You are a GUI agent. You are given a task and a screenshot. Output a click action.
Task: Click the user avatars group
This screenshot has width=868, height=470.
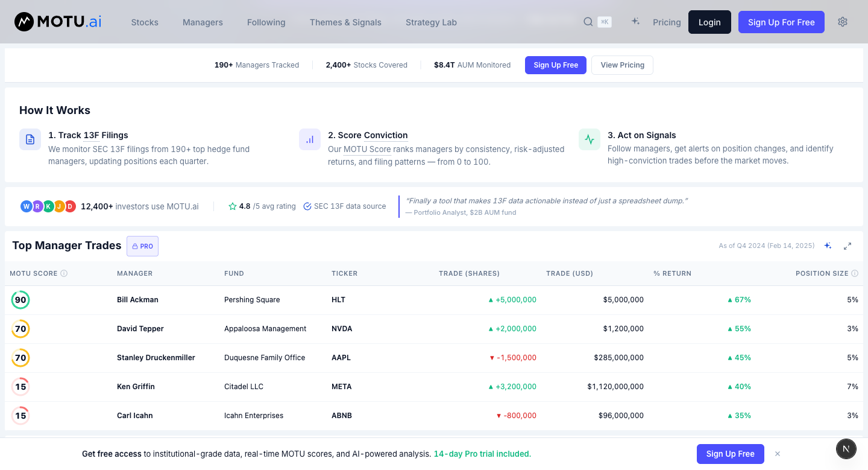click(48, 206)
